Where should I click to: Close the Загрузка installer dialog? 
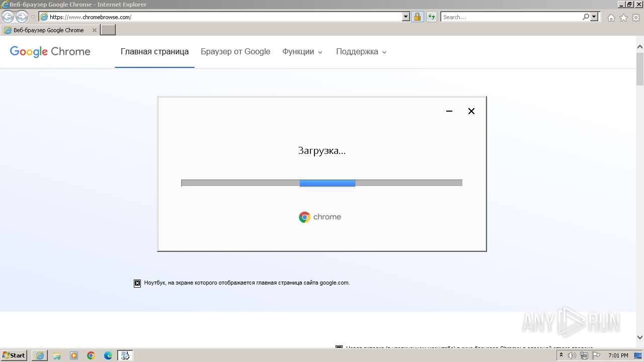471,111
